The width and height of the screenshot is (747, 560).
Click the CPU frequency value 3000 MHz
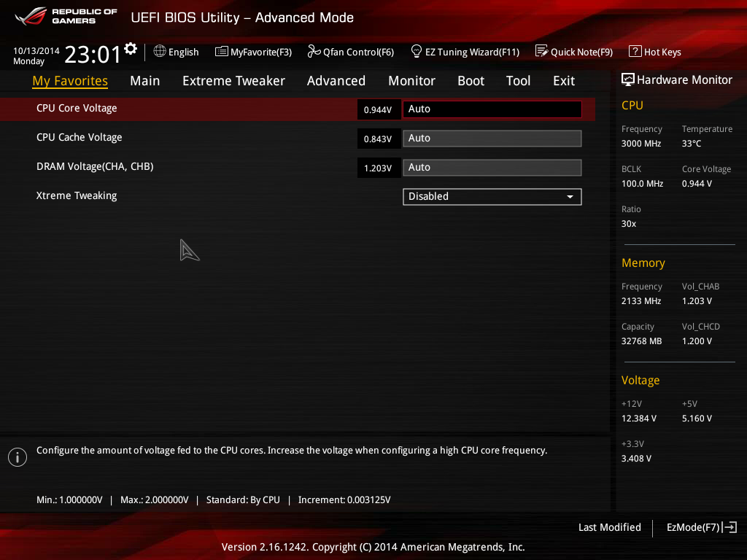(641, 144)
